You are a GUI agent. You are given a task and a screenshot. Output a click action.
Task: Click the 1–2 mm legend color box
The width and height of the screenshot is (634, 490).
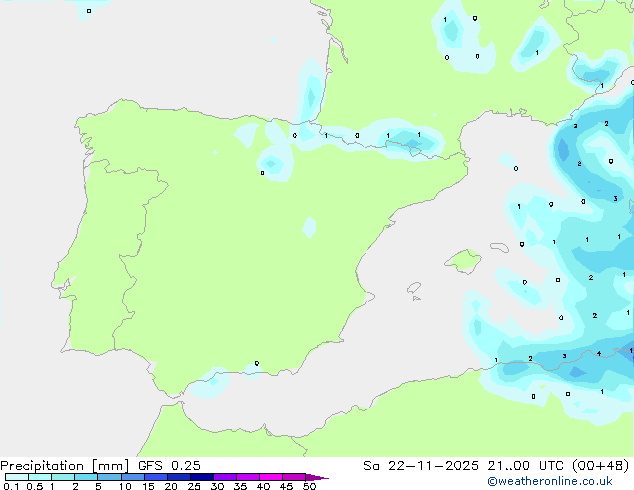[x=63, y=477]
